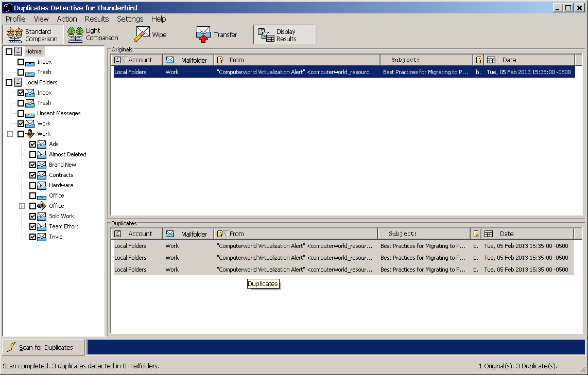Click the Hotmail account icon in tree
Viewport: 588px width, 375px height.
point(19,51)
